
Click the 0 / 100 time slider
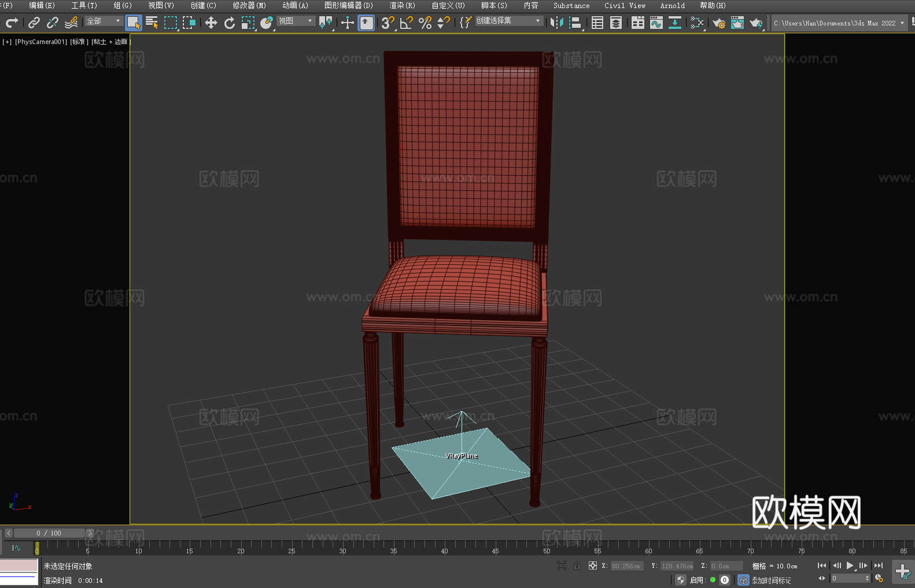pyautogui.click(x=49, y=533)
